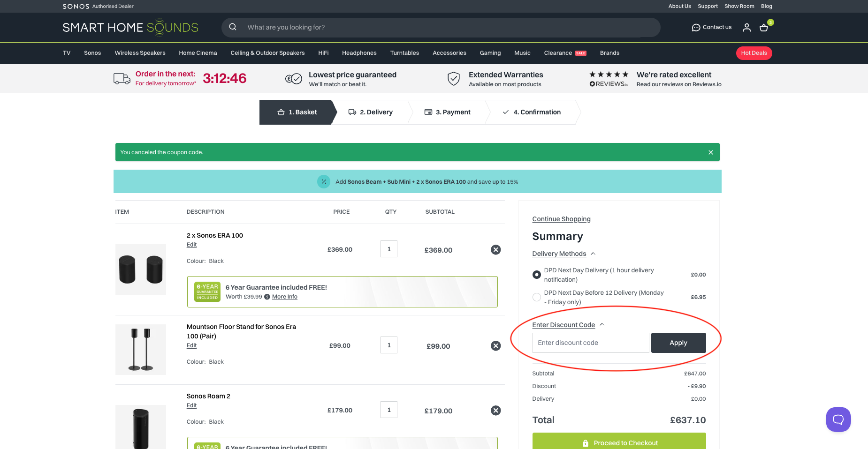Open the Show Room link
The height and width of the screenshot is (449, 868).
(739, 6)
